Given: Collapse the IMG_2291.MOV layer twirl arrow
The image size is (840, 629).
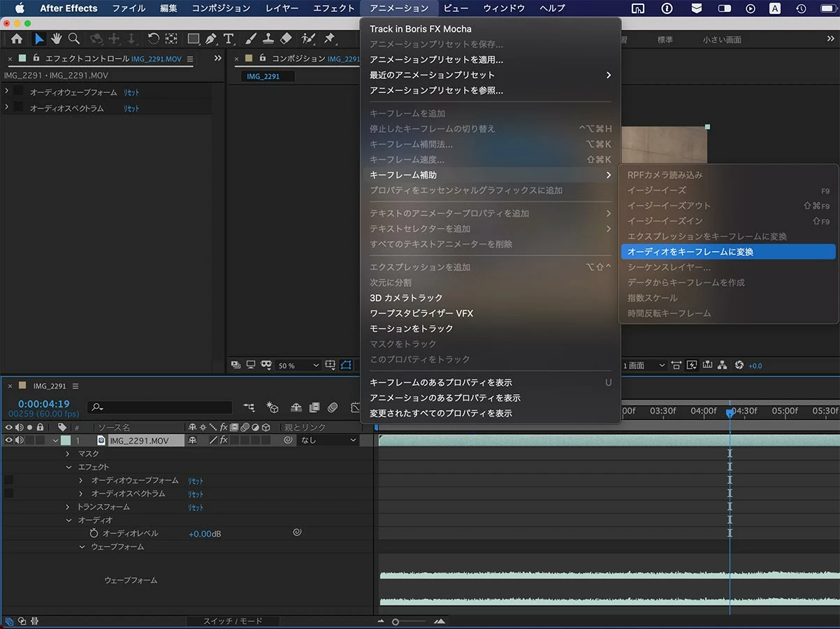Looking at the screenshot, I should tap(55, 440).
